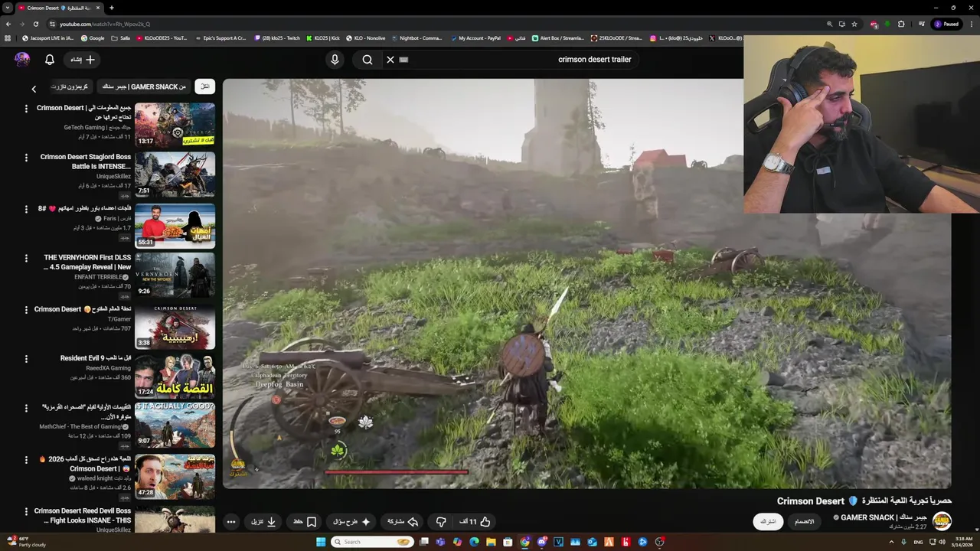Go back with the browser back arrow
The width and height of the screenshot is (980, 551).
coord(8,24)
